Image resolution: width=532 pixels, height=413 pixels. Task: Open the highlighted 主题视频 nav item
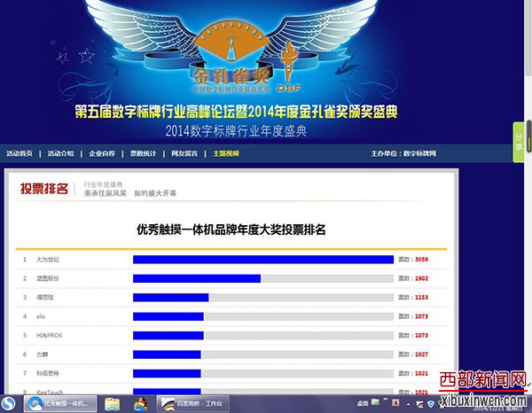tap(225, 153)
